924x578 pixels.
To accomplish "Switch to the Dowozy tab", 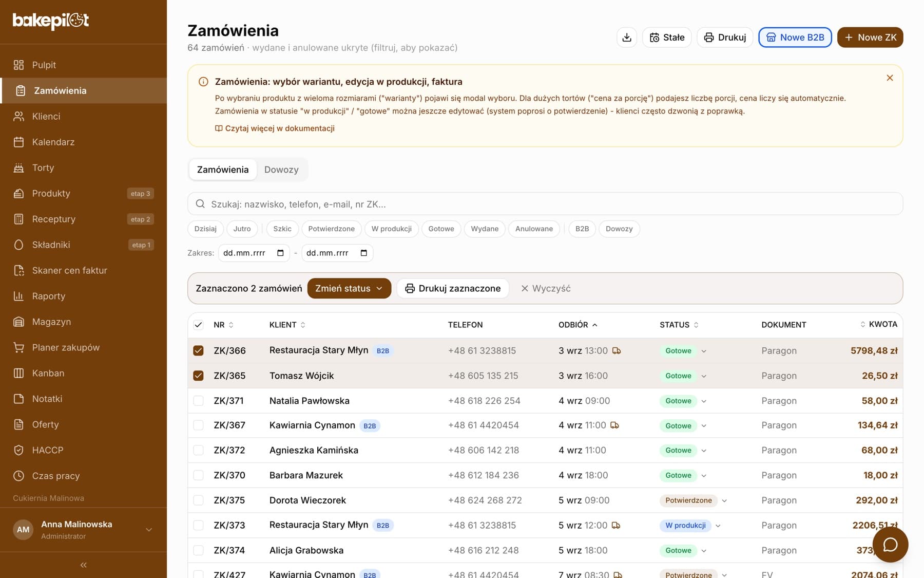I will pyautogui.click(x=281, y=170).
